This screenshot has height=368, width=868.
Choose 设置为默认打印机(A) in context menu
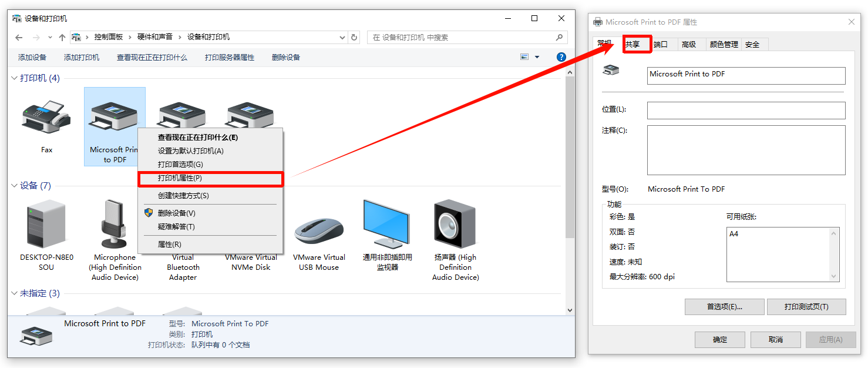(210, 151)
